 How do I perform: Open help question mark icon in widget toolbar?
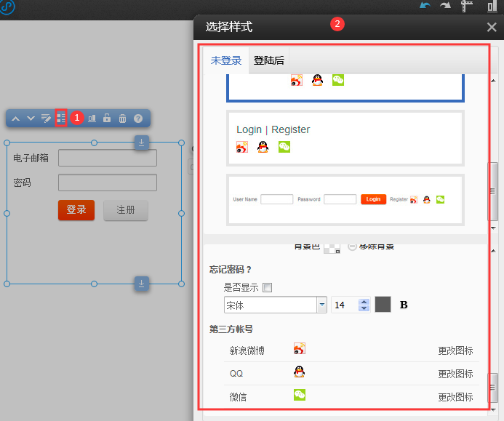click(137, 119)
